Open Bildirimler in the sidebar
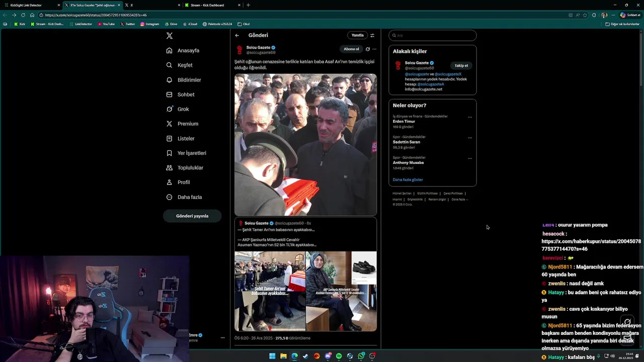Image resolution: width=644 pixels, height=362 pixels. 184,80
